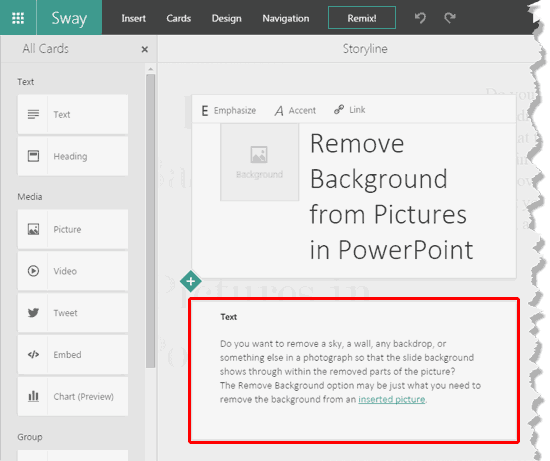Click the All Cards scroll-up arrow
Screen dimensions: 550x461
pos(150,69)
